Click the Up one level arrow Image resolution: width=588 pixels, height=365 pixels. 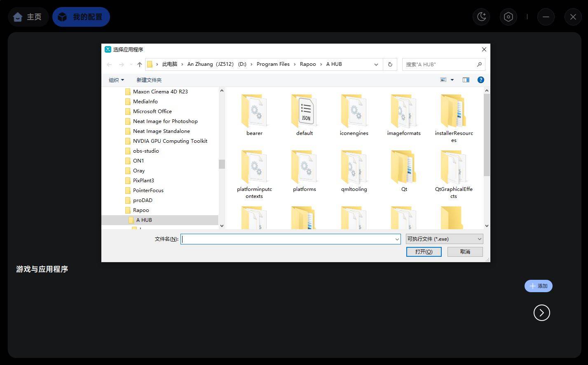(140, 65)
